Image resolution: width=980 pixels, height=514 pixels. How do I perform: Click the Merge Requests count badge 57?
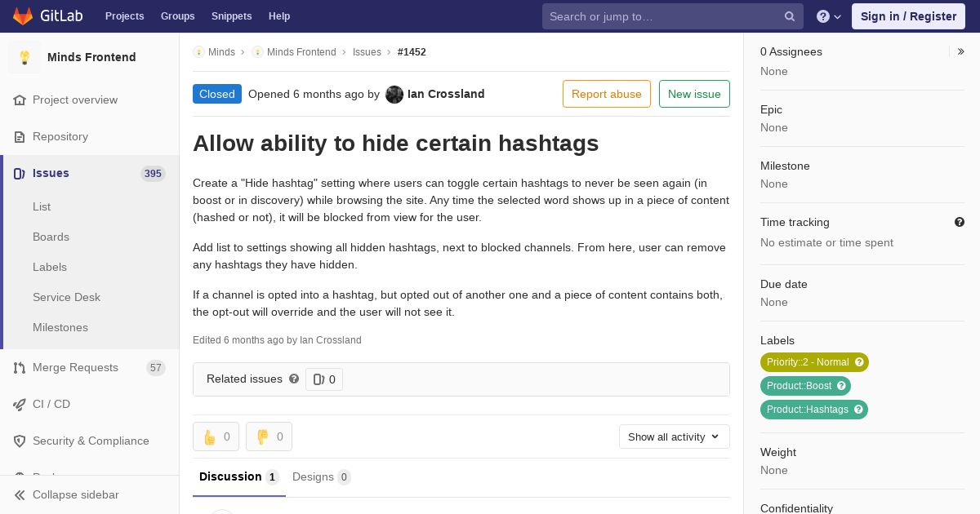point(156,368)
